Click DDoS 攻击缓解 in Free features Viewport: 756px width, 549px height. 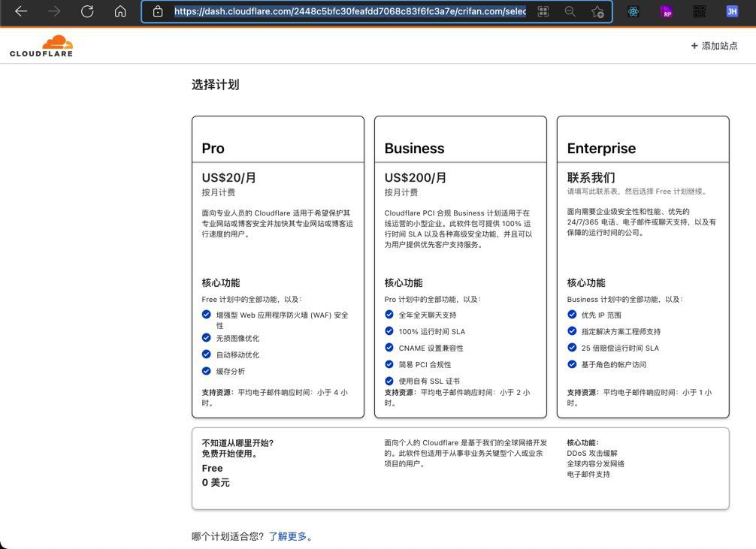(x=592, y=453)
